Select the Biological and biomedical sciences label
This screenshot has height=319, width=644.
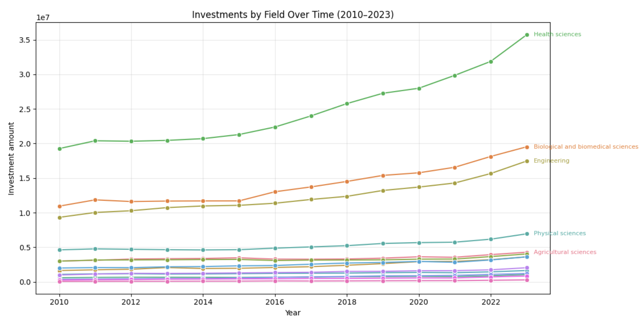click(x=586, y=147)
